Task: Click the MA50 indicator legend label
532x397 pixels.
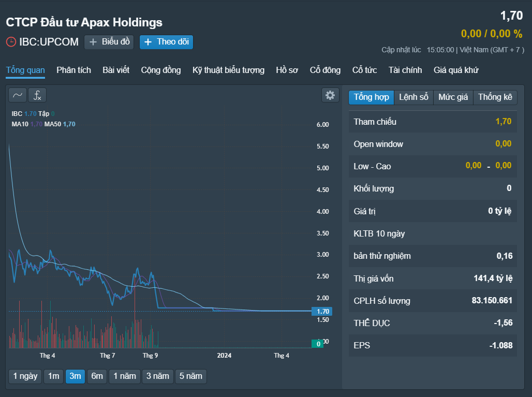Action: pos(53,124)
